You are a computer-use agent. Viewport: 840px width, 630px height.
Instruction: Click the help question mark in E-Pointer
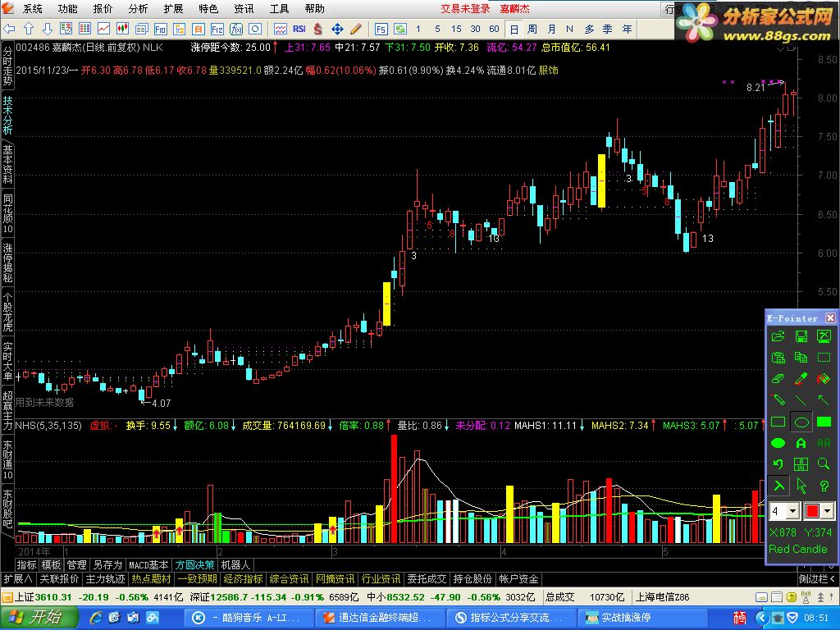824,486
